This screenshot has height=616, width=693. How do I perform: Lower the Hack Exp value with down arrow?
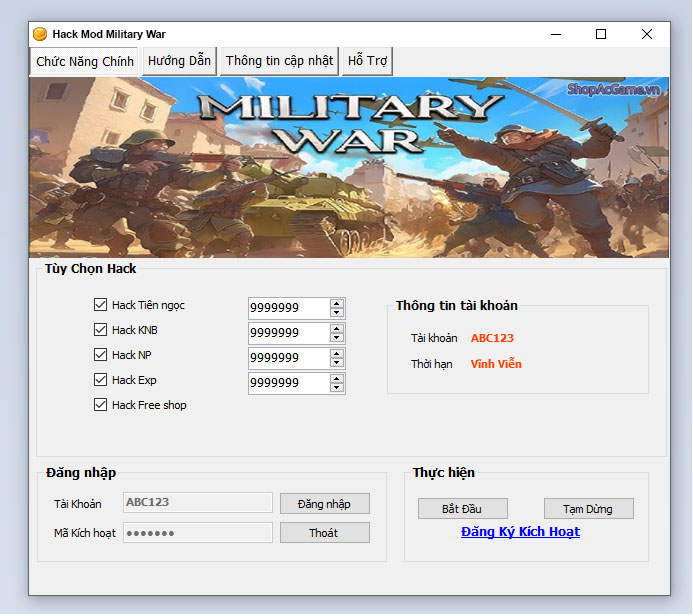click(337, 388)
